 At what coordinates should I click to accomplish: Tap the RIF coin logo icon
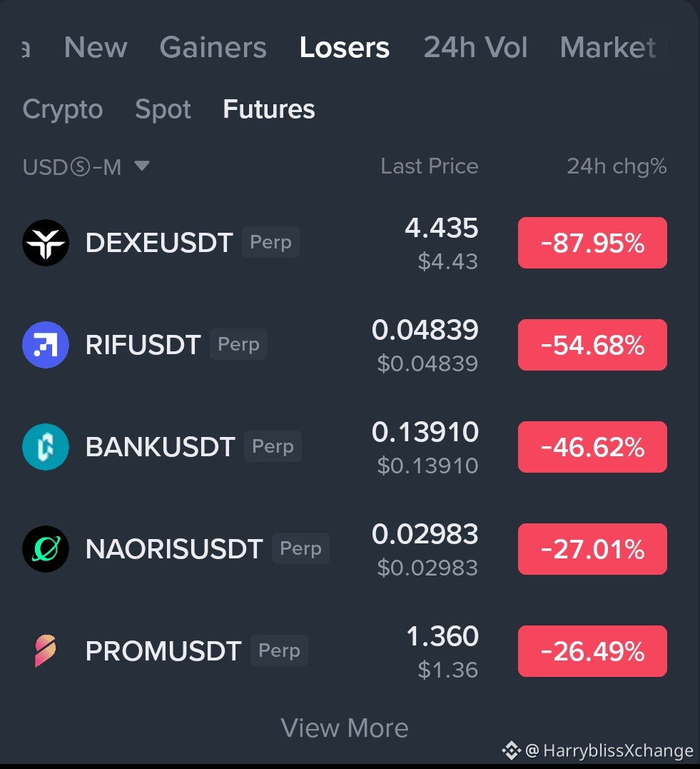(46, 345)
